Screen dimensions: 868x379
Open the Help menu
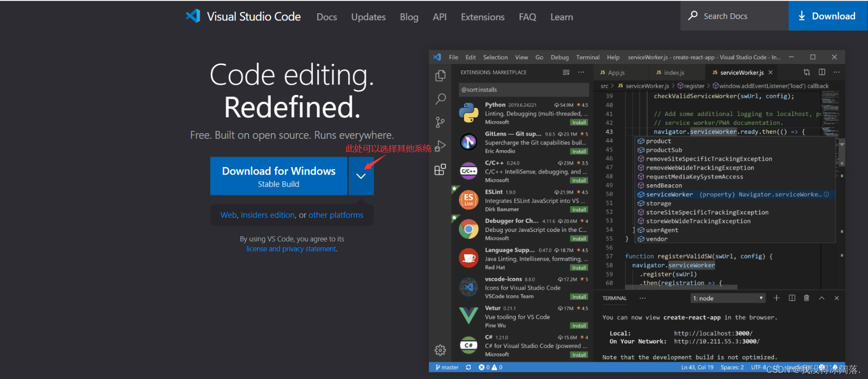(x=613, y=57)
